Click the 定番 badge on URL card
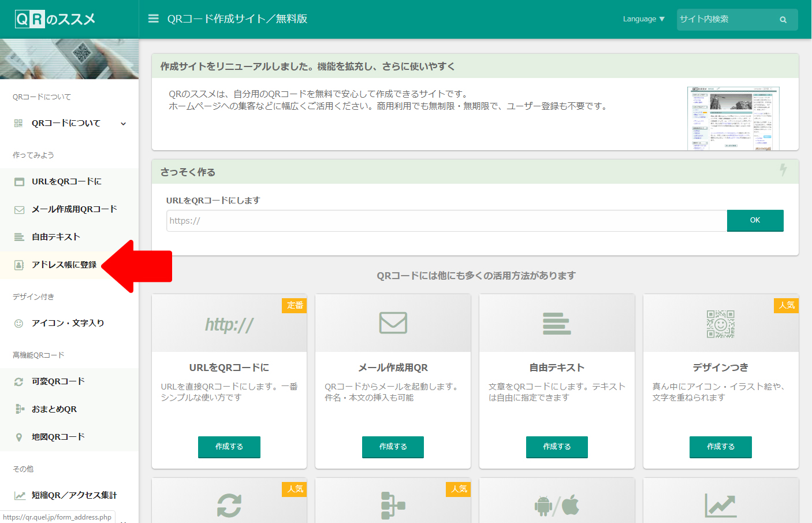The width and height of the screenshot is (812, 523). (x=295, y=305)
